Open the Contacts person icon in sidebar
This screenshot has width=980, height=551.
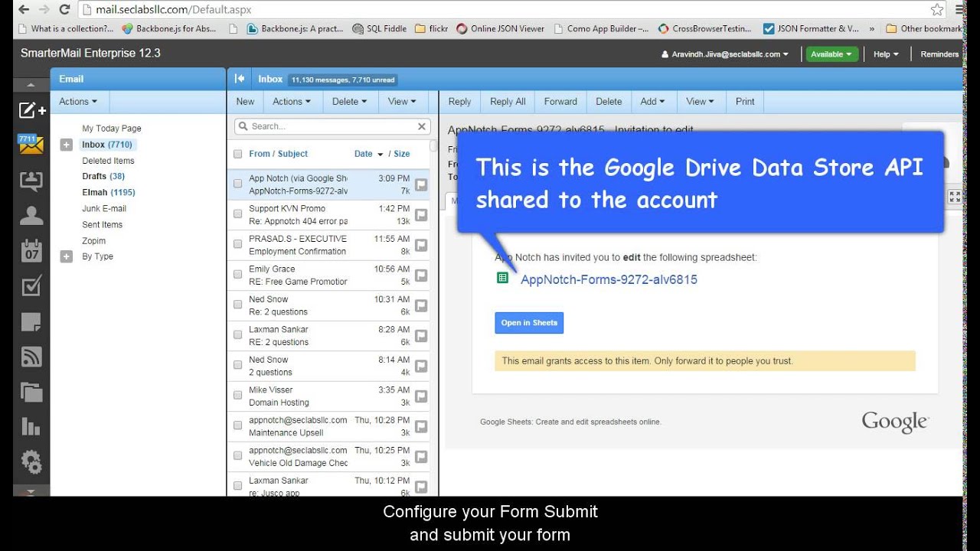31,216
